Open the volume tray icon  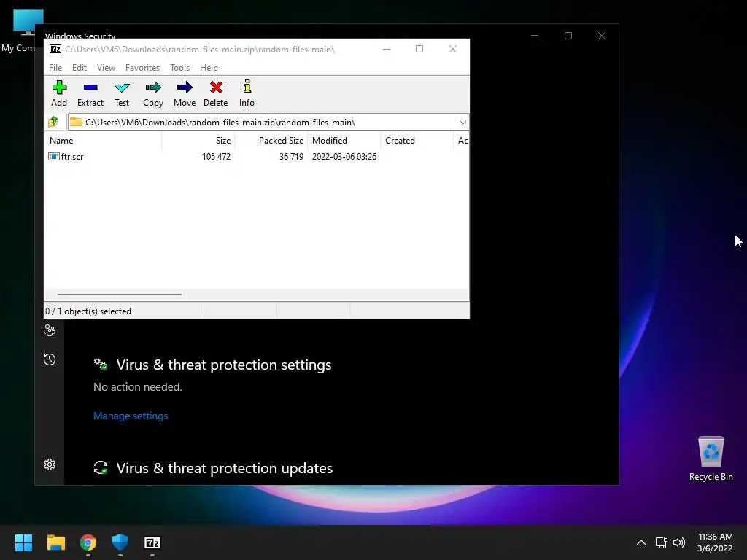point(679,542)
